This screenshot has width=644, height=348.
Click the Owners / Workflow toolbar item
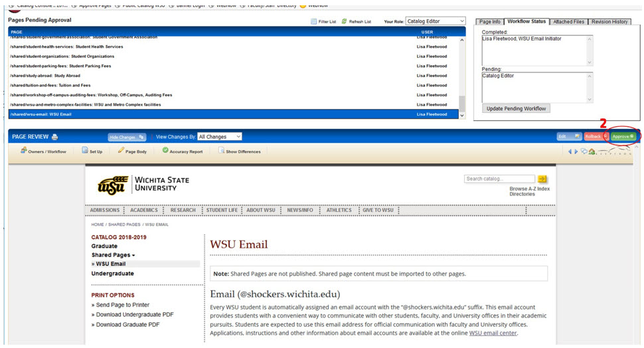pos(44,151)
